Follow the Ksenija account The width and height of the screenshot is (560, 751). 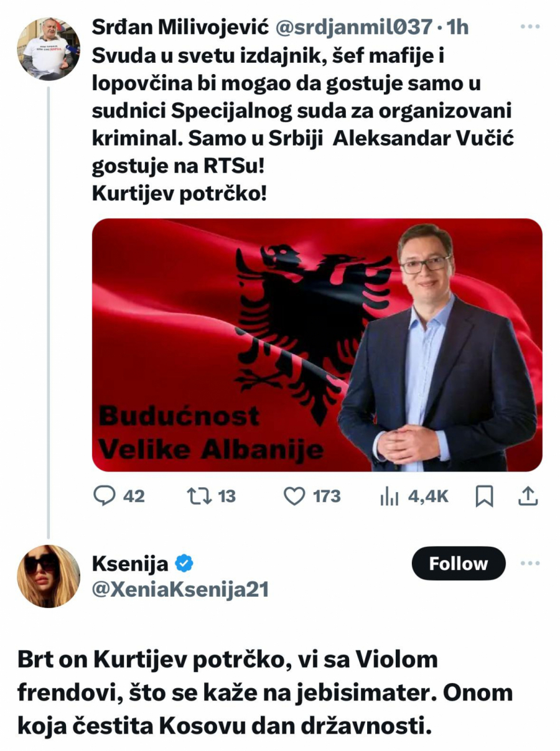click(x=459, y=564)
